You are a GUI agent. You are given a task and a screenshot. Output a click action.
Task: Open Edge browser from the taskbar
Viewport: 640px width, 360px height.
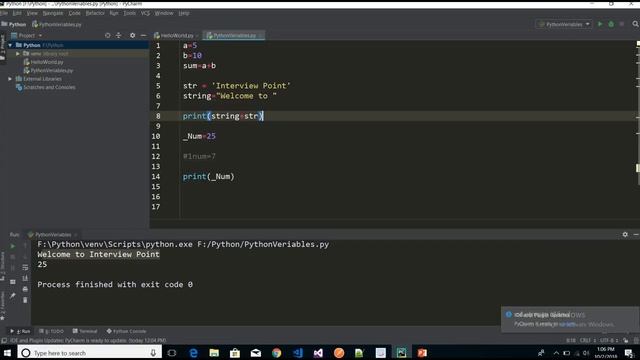[193, 353]
